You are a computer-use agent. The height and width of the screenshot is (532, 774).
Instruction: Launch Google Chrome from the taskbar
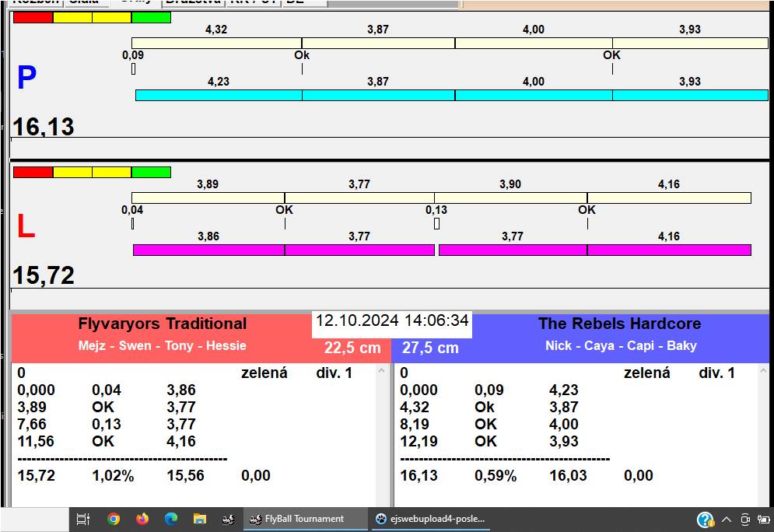[114, 519]
